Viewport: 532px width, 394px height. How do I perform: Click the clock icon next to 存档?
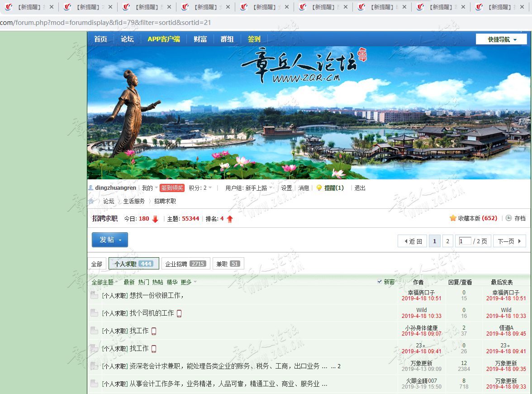click(x=508, y=218)
